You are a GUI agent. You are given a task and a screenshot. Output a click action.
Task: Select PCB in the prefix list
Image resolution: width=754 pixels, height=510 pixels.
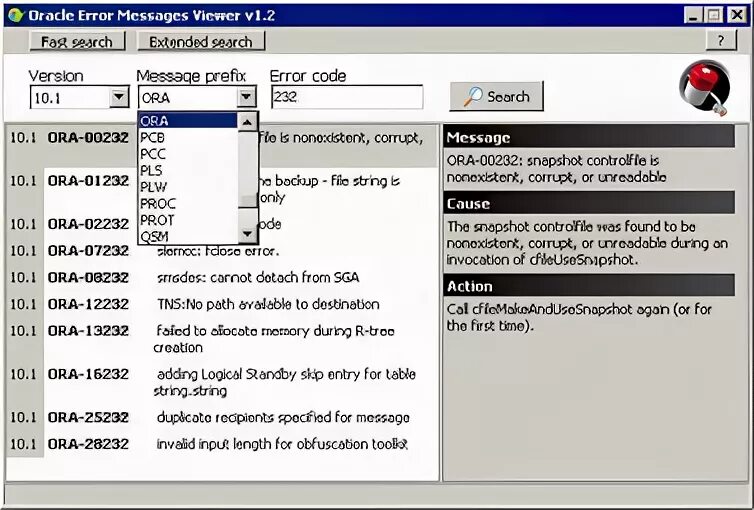[x=188, y=137]
